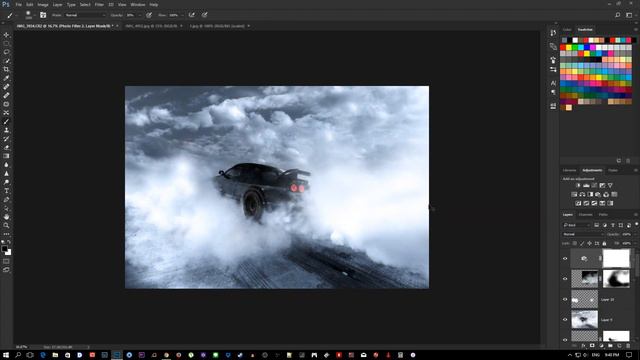Change screen mode icon in toolbox
This screenshot has height=360, width=640.
point(7,270)
